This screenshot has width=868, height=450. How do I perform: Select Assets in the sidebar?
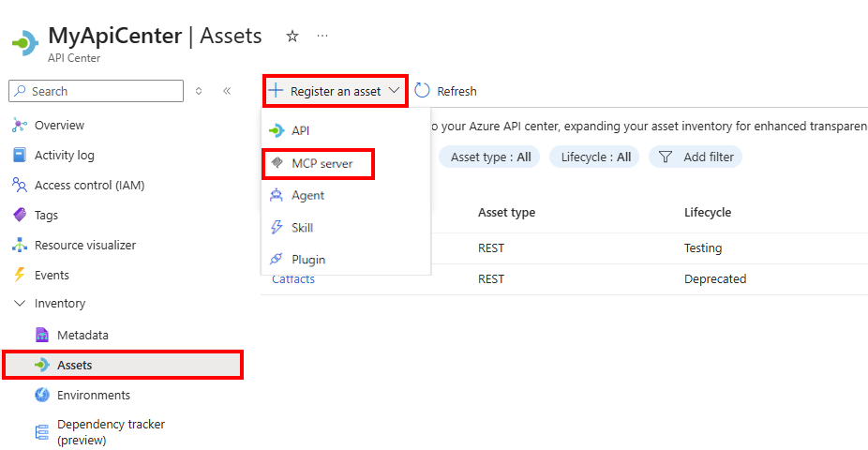[x=123, y=365]
